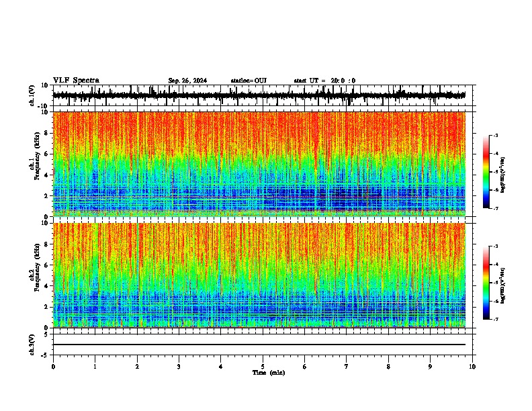
Task: Click the time axis tick label "1"
Action: [x=95, y=367]
